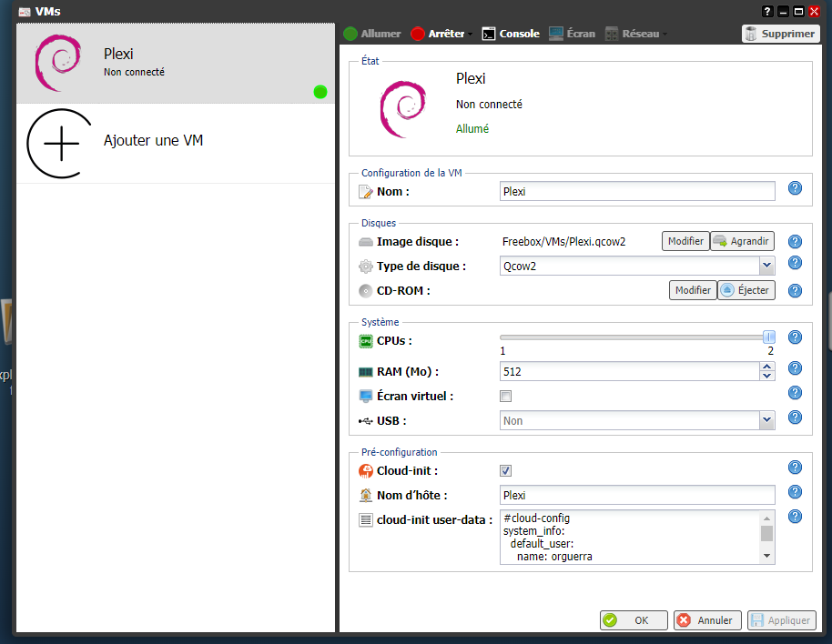
Task: Open help for Image disque
Action: coord(795,242)
